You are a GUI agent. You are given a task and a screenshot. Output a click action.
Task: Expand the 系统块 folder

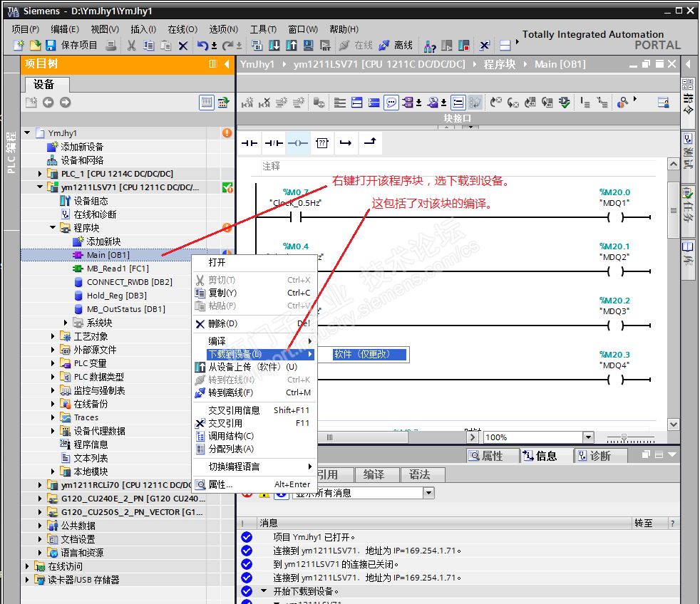[x=66, y=322]
